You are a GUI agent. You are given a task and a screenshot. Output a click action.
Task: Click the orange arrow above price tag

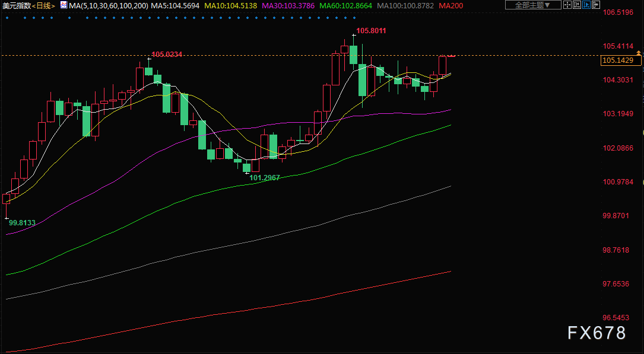coord(638,53)
